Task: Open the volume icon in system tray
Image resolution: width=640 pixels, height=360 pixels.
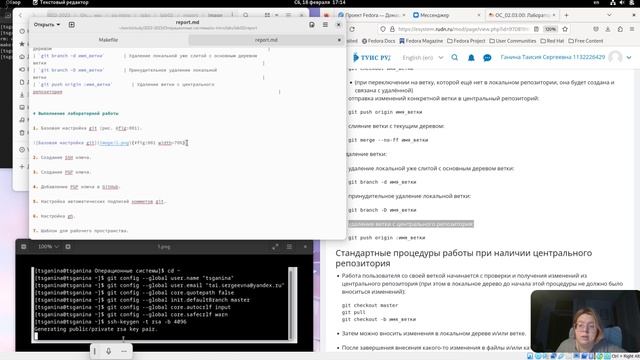Action: tap(622, 2)
